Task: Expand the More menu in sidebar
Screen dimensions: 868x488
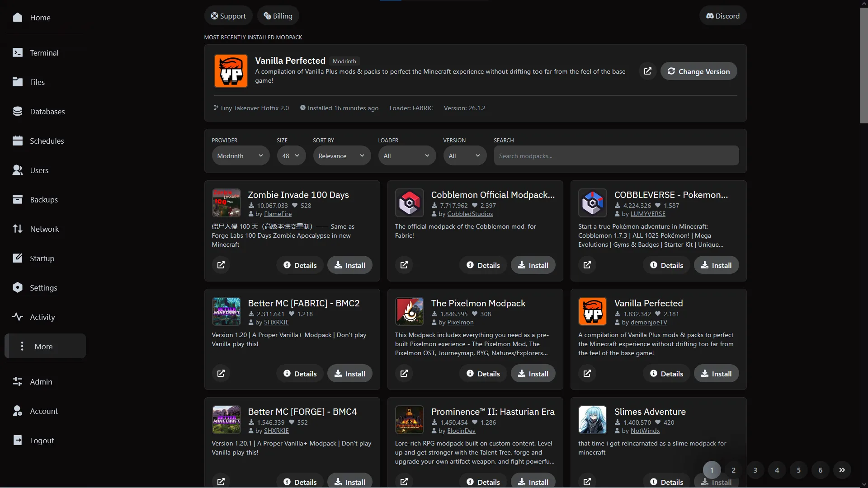Action: tap(45, 346)
